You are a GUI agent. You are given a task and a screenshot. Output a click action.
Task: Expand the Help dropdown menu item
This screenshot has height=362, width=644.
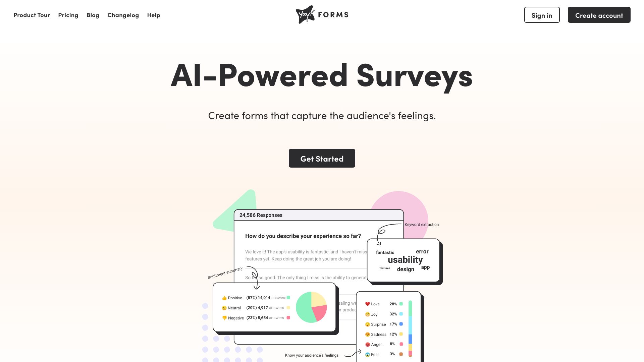154,15
